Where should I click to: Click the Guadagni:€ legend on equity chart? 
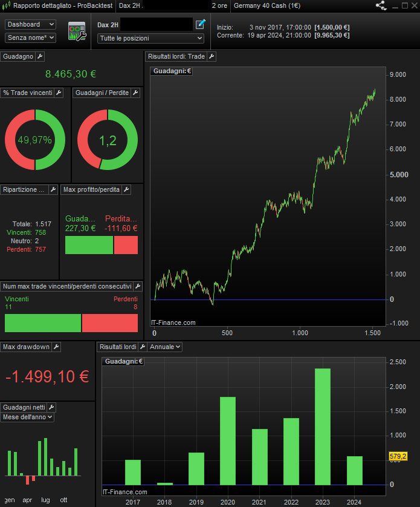click(172, 71)
